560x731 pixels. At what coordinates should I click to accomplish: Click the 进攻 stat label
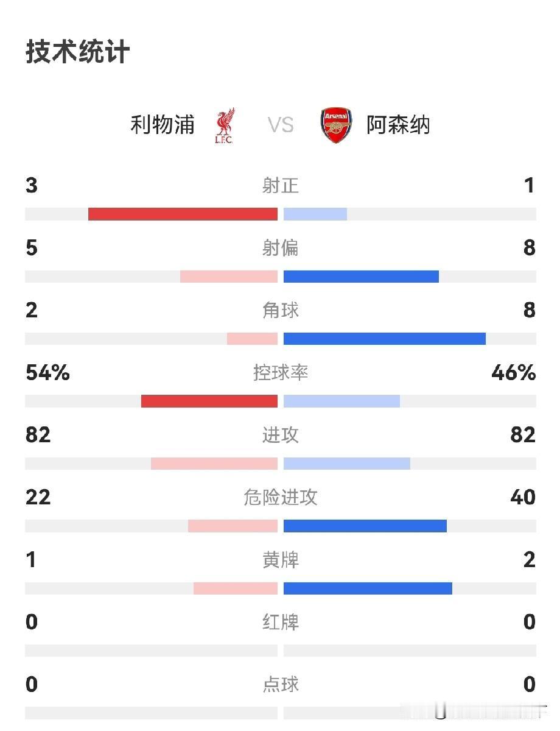point(281,435)
